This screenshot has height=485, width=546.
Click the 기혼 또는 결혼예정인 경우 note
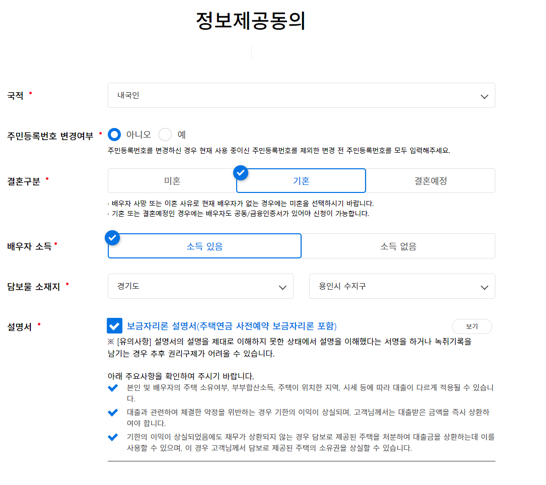(x=239, y=213)
